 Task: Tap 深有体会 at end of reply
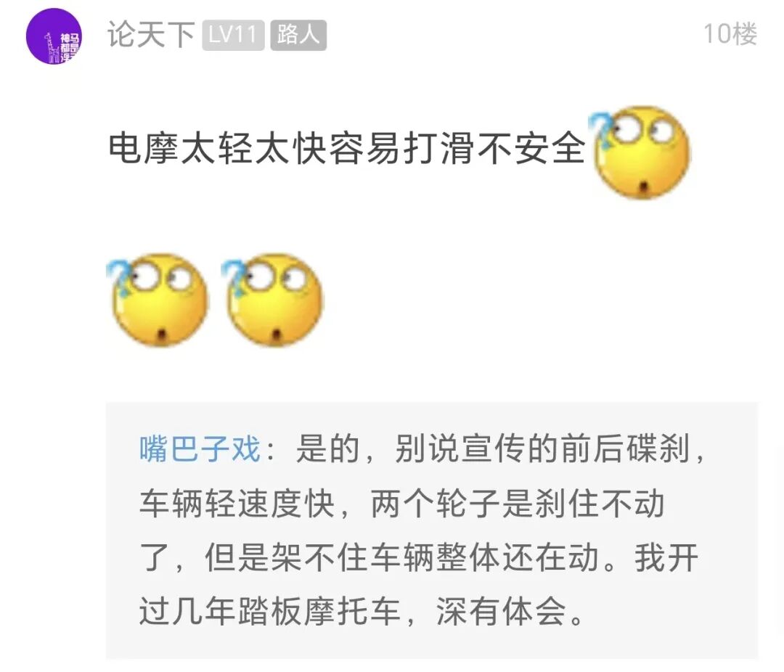[502, 611]
